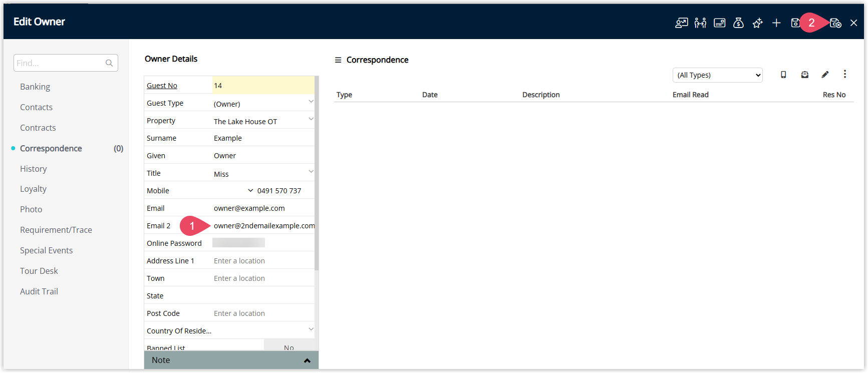
Task: Click the Mobile number 0491 570 737
Action: coord(279,191)
